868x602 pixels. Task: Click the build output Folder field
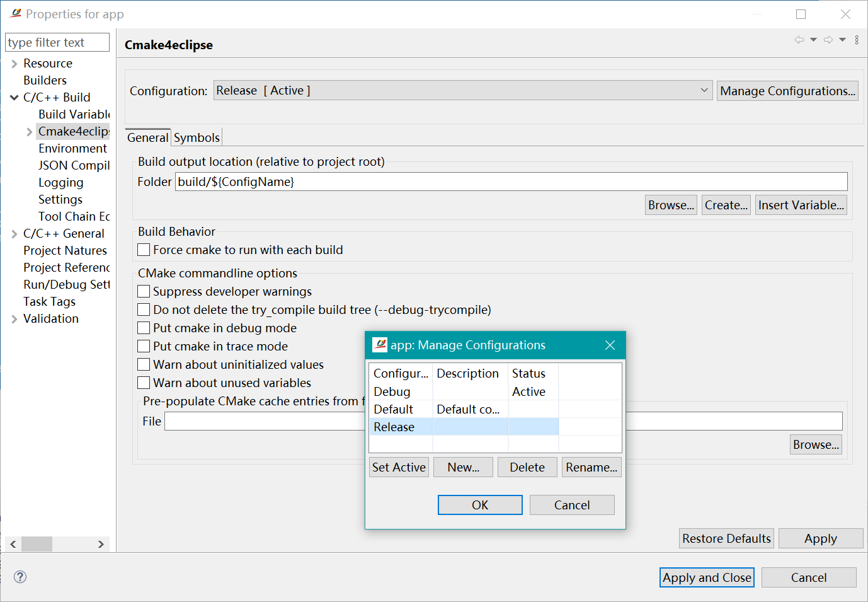(511, 182)
